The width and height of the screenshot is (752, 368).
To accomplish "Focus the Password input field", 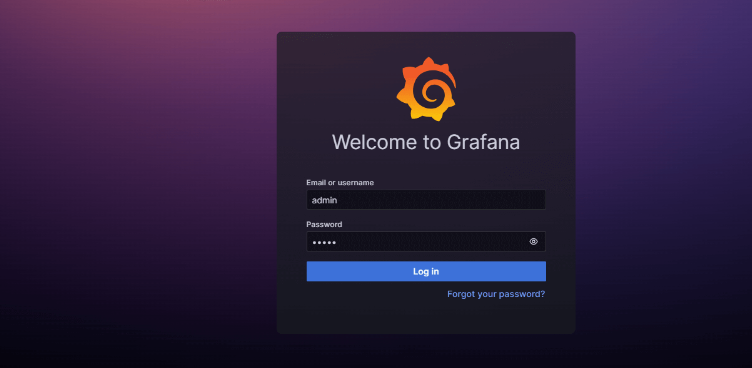I will (x=426, y=241).
